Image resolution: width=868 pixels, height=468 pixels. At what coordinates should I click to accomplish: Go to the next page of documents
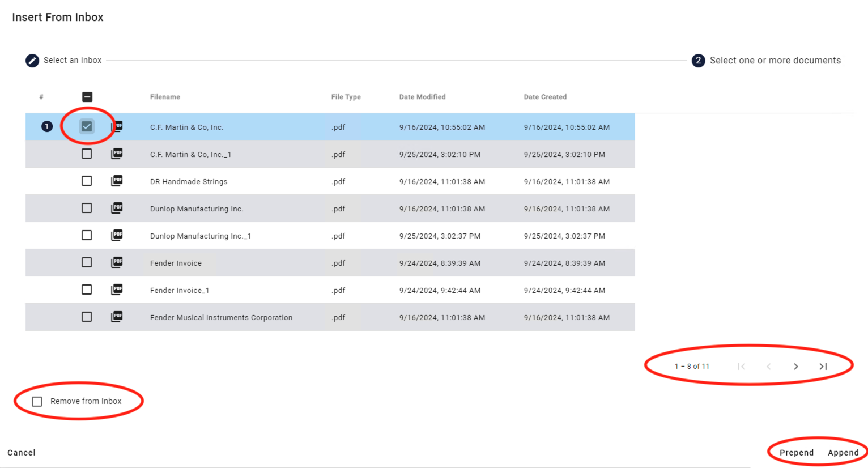(795, 367)
